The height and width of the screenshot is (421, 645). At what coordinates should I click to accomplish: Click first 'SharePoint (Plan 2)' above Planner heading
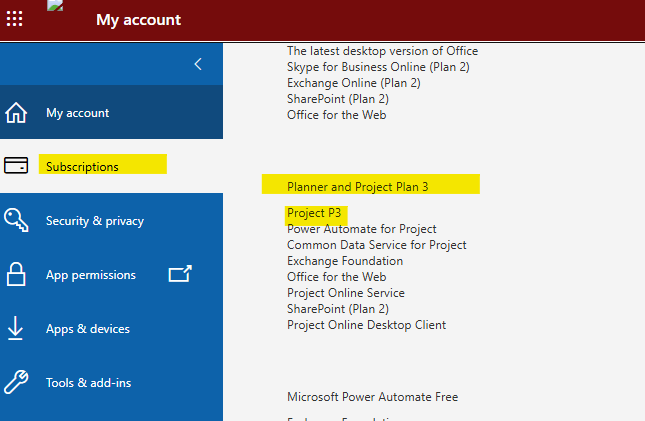pos(338,99)
